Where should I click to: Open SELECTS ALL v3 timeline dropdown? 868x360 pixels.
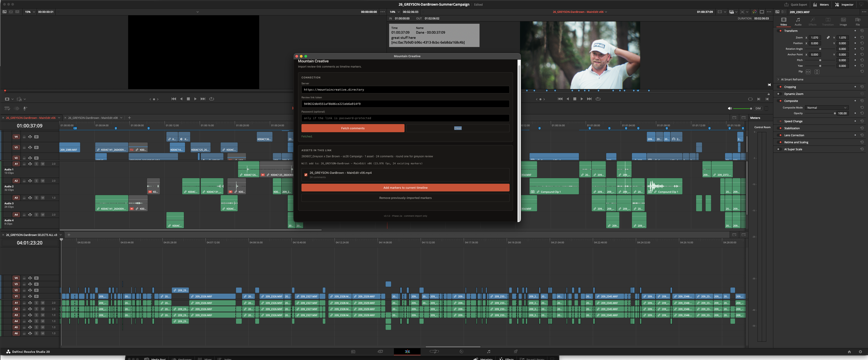(x=61, y=235)
